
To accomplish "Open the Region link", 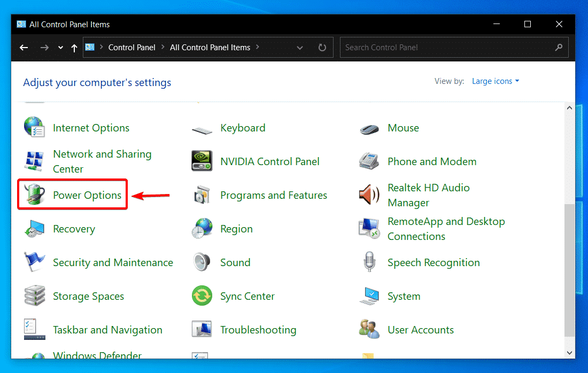I will pos(236,229).
